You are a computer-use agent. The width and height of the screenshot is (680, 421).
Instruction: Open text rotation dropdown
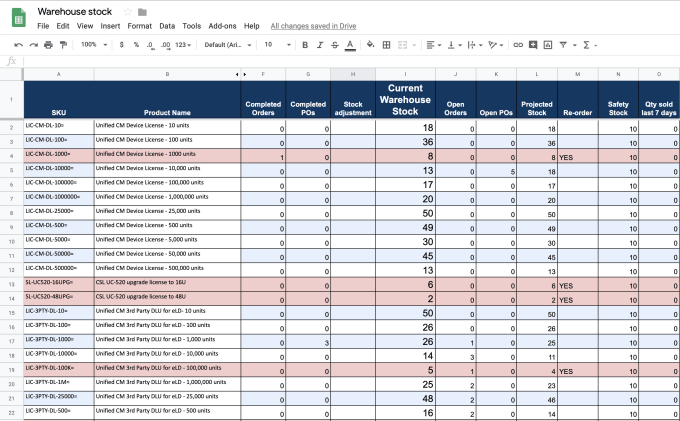(495, 45)
